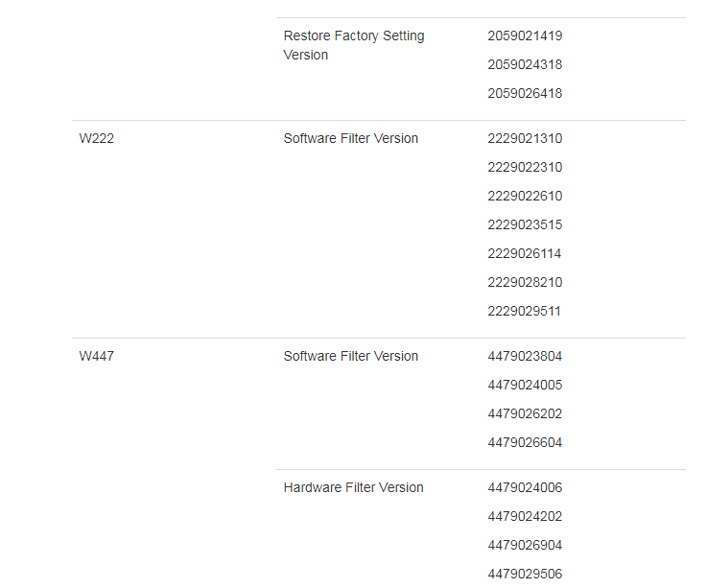Click version number 2229028210

pos(525,283)
